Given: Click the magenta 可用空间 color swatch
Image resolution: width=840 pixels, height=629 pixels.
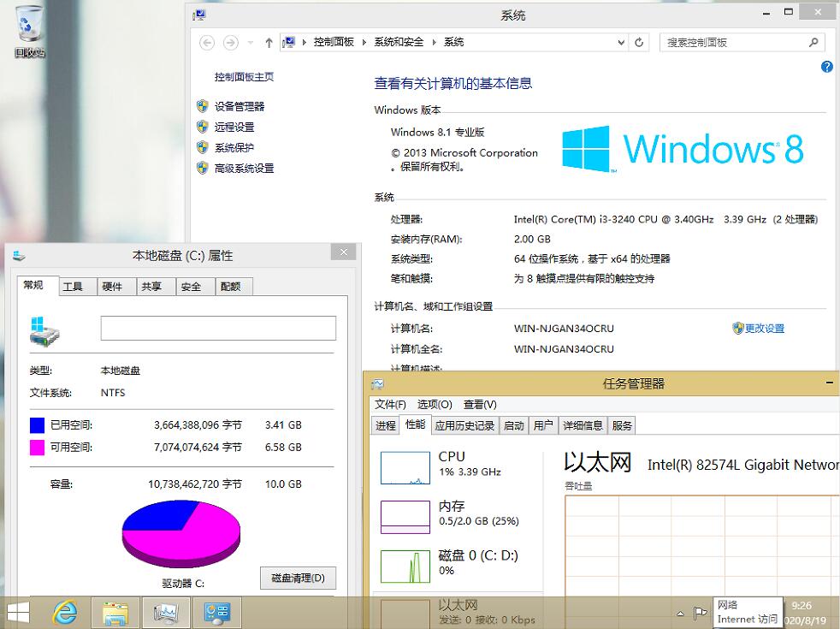Looking at the screenshot, I should pyautogui.click(x=37, y=448).
